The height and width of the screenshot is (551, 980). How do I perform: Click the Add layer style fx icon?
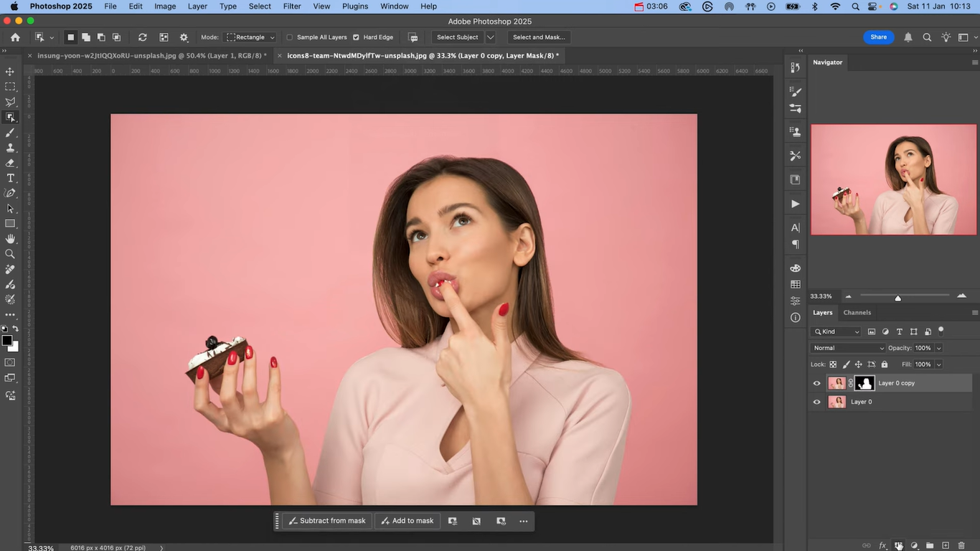click(x=882, y=545)
